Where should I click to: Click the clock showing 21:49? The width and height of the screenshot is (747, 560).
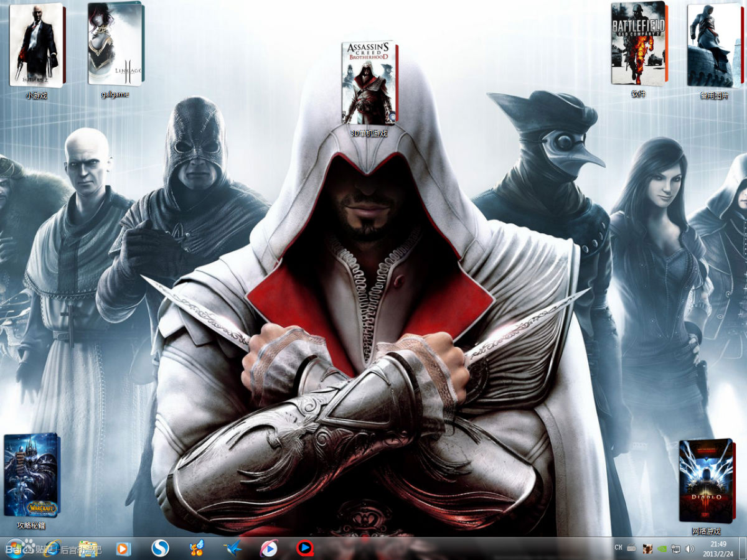click(718, 549)
